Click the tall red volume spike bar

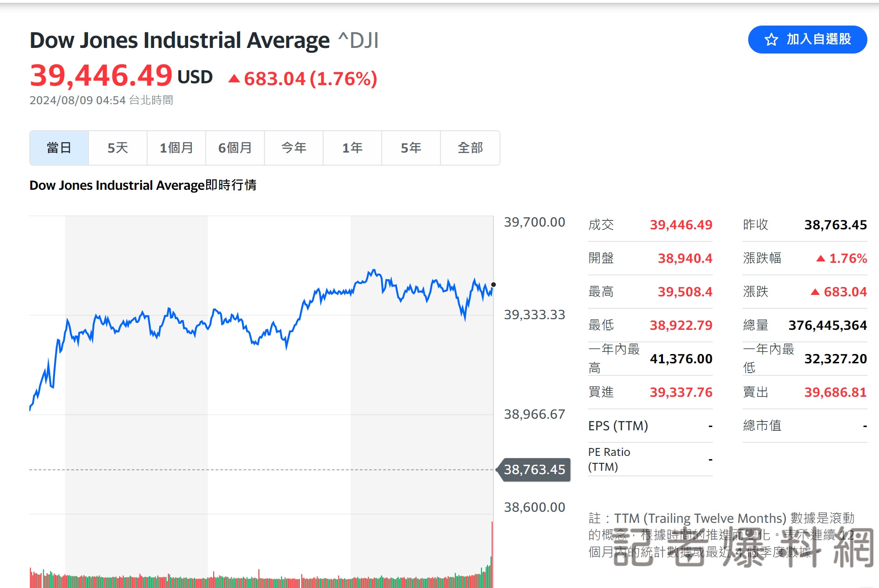[492, 554]
